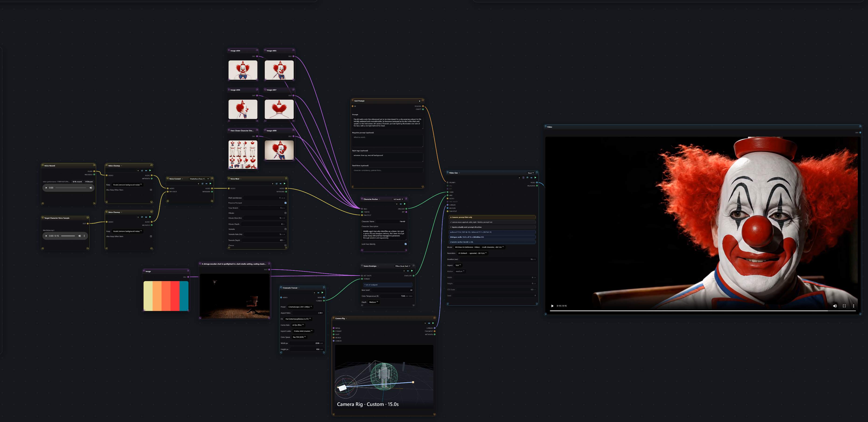Toggle Preserve Formant checkbox in Voice Mod
The image size is (868, 422).
pyautogui.click(x=285, y=203)
